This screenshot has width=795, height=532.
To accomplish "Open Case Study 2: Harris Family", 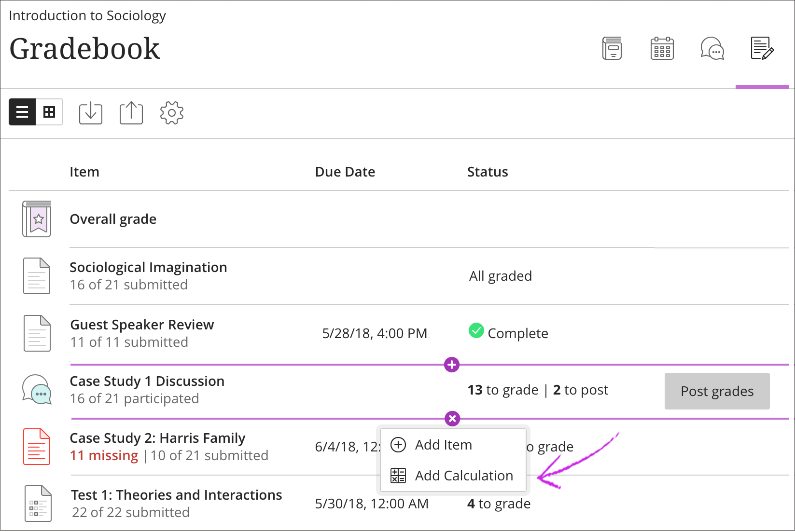I will click(x=157, y=438).
